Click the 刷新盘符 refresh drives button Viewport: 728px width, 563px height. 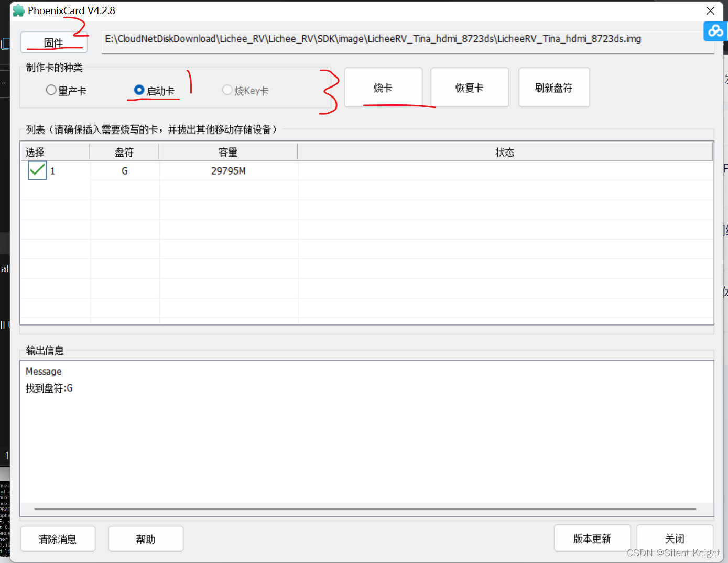pyautogui.click(x=554, y=88)
